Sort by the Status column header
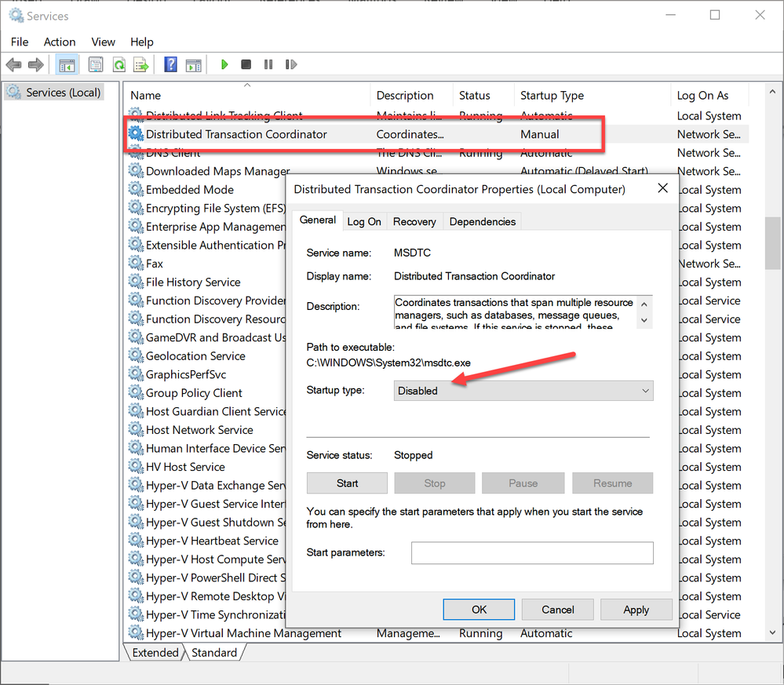The width and height of the screenshot is (784, 685). (x=483, y=95)
